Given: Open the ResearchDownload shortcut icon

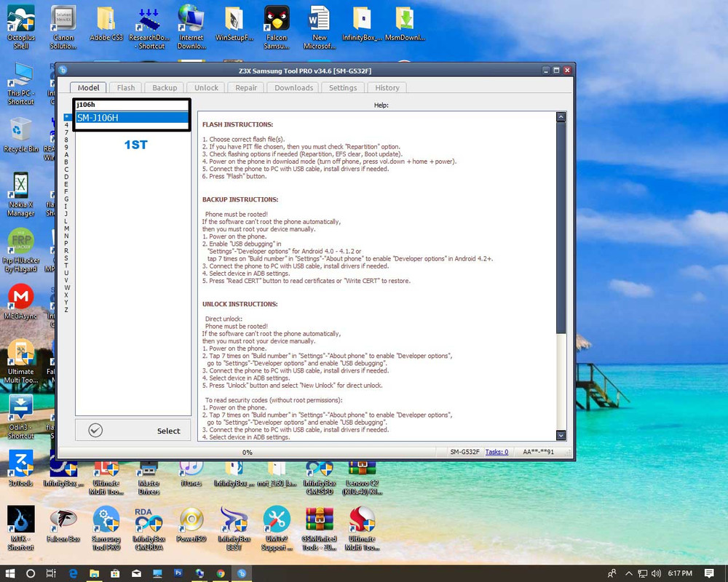Looking at the screenshot, I should coord(149,27).
